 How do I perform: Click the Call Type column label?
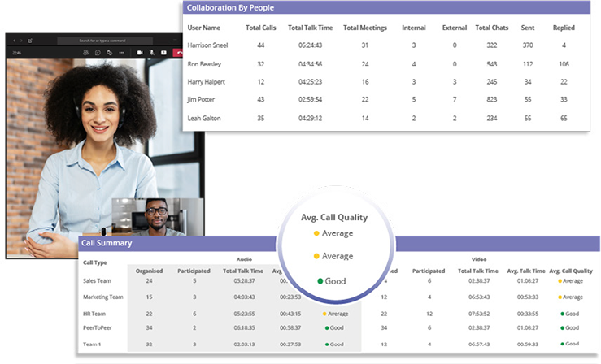coord(94,262)
